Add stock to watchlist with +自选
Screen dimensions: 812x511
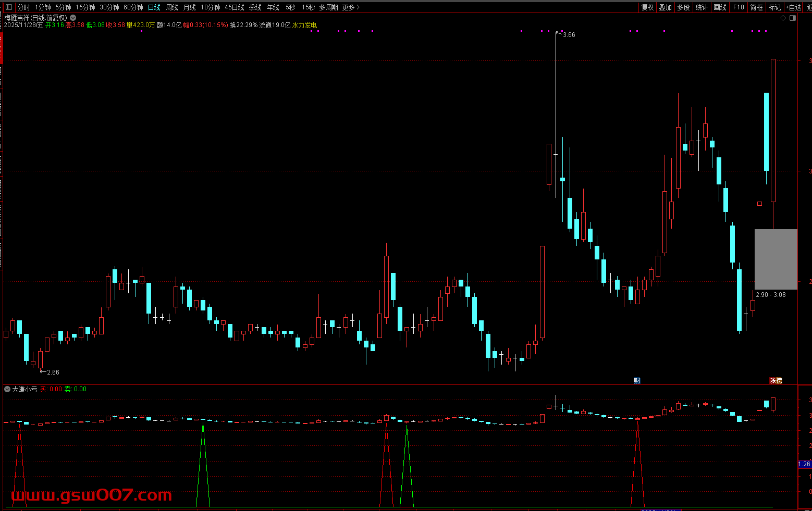click(x=794, y=7)
